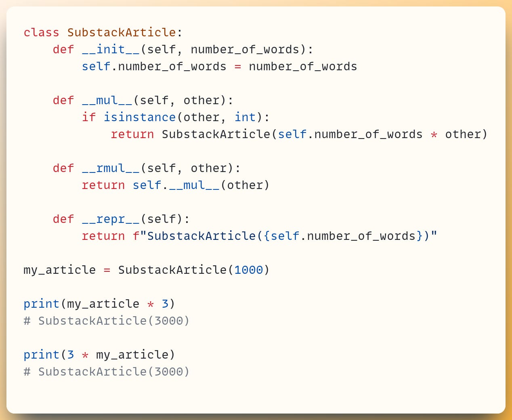Click the comment SubstackArticle(3000)
This screenshot has height=420, width=512.
(x=106, y=321)
